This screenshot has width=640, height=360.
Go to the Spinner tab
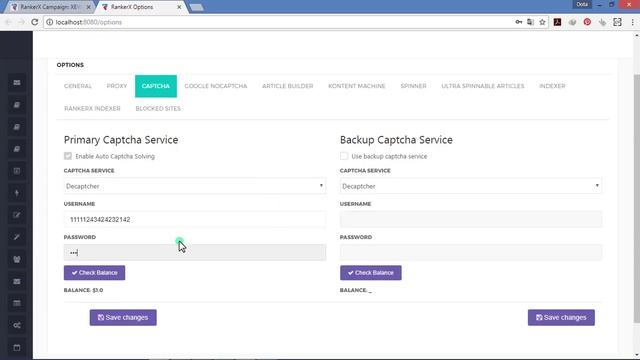pos(413,86)
